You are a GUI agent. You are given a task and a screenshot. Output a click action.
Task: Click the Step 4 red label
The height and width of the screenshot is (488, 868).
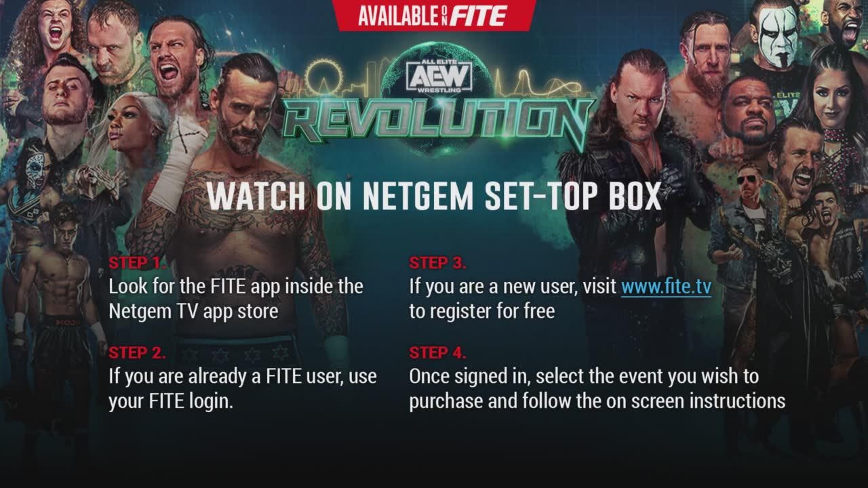[437, 352]
